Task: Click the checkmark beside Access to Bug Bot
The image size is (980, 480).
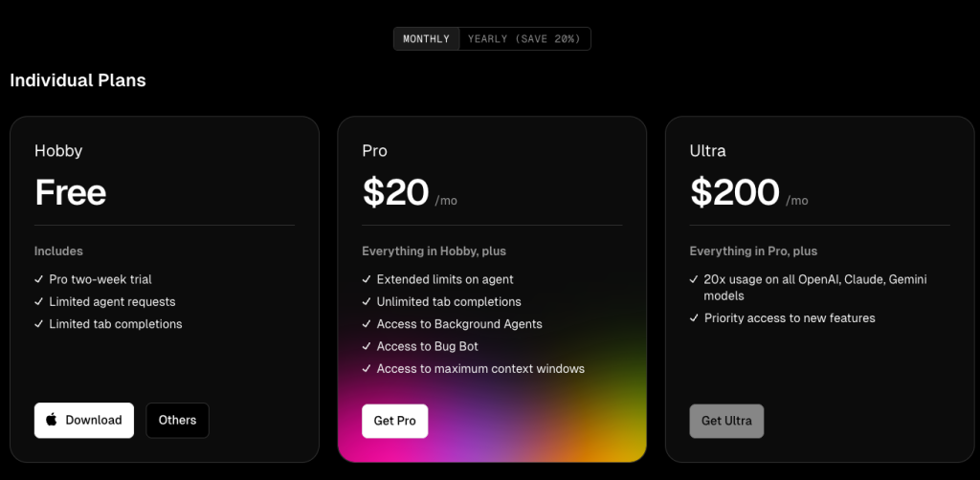Action: click(x=367, y=346)
